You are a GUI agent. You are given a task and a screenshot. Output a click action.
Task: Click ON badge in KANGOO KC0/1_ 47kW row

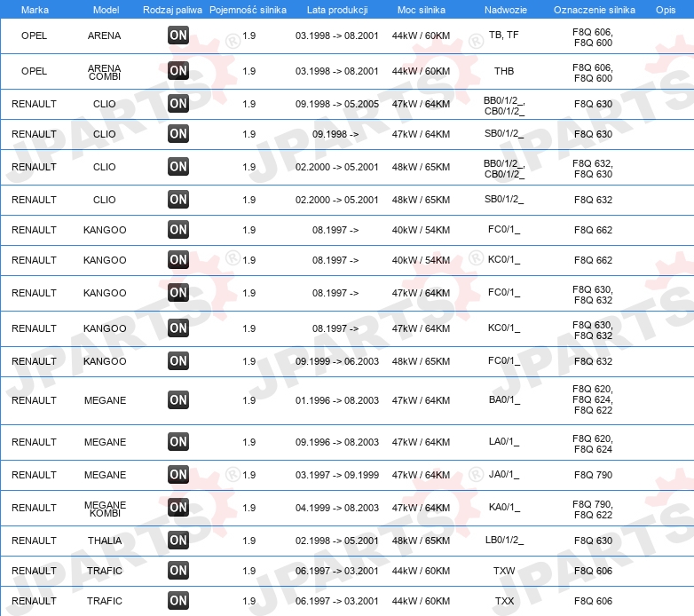pos(178,328)
